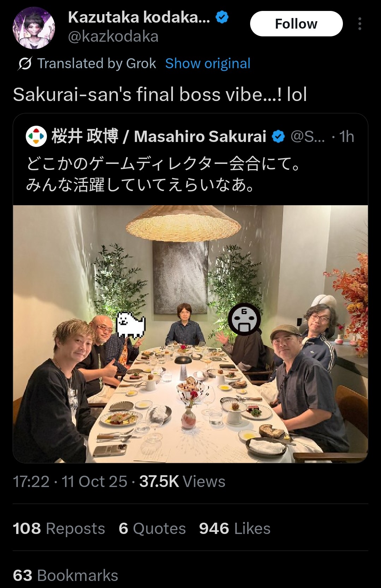The image size is (381, 588).
Task: Open the 63 Bookmarks count
Action: pos(65,575)
